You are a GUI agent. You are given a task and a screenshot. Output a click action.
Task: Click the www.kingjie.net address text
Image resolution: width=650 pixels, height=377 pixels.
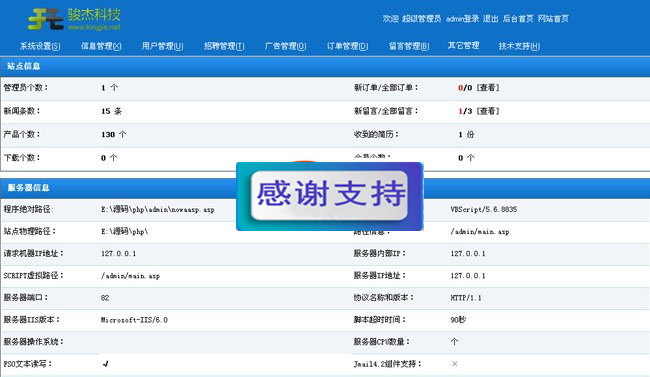[95, 27]
